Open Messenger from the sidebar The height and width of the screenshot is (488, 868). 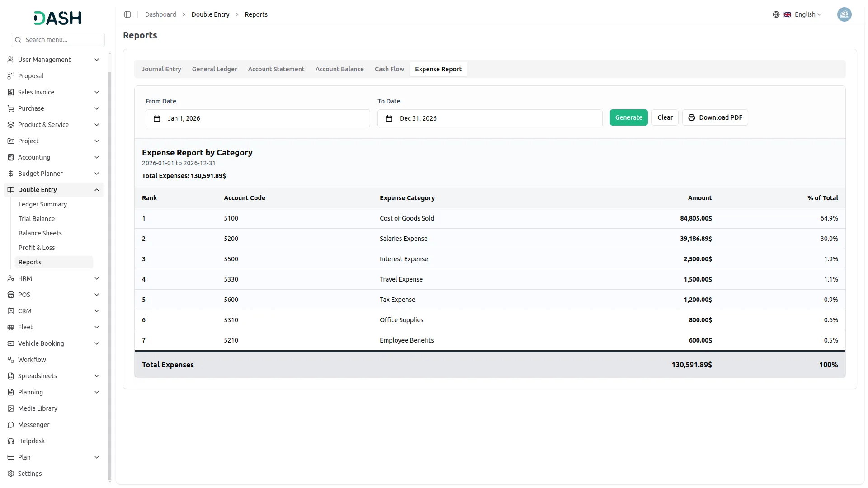pyautogui.click(x=33, y=425)
